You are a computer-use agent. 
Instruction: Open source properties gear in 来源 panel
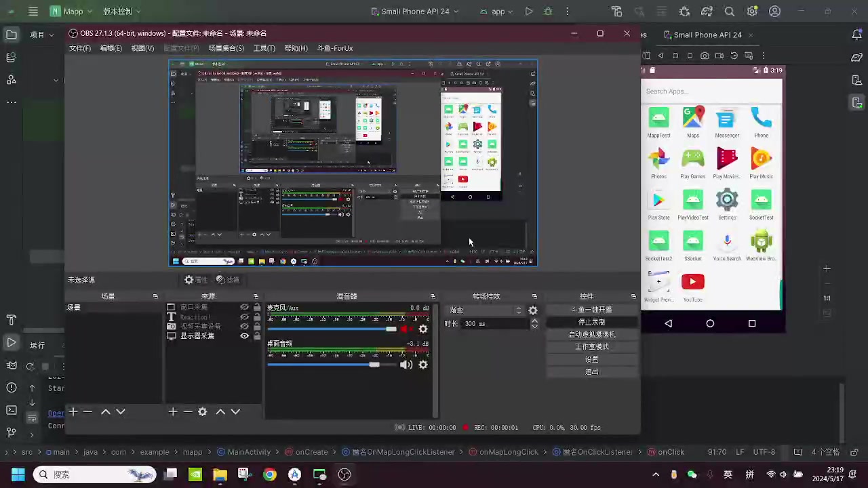tap(202, 411)
